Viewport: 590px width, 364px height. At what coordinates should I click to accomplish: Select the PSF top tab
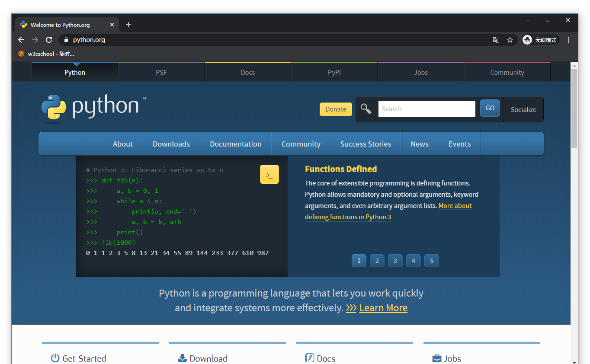(161, 72)
